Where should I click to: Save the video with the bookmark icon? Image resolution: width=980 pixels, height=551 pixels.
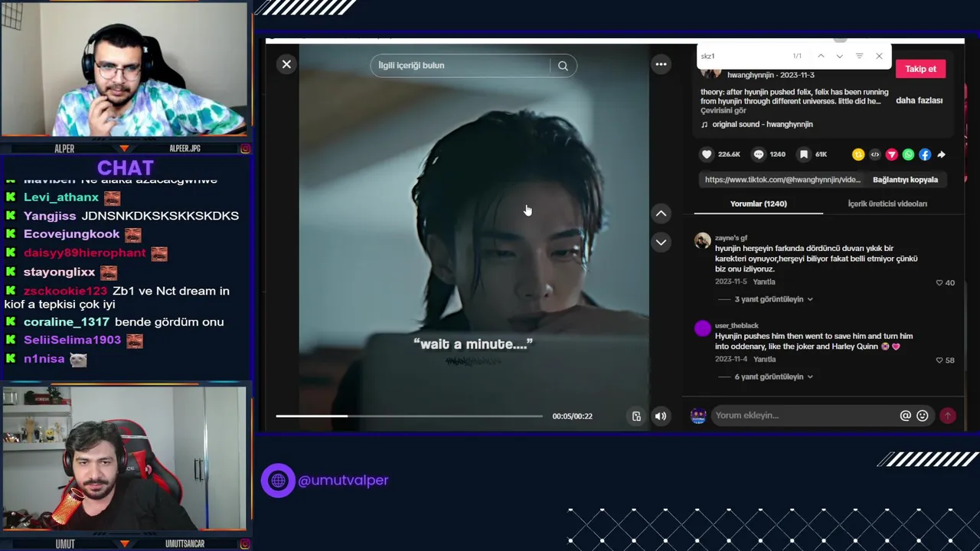(804, 155)
